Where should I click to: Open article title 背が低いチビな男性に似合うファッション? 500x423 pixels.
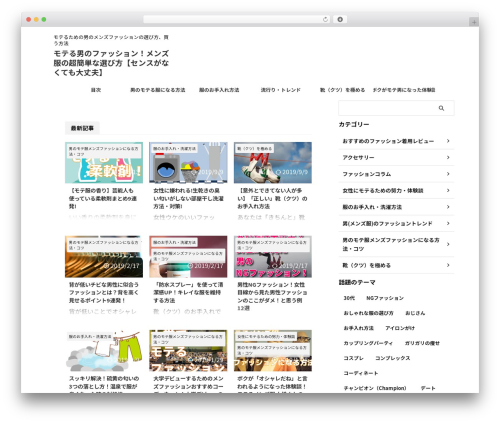(x=104, y=292)
